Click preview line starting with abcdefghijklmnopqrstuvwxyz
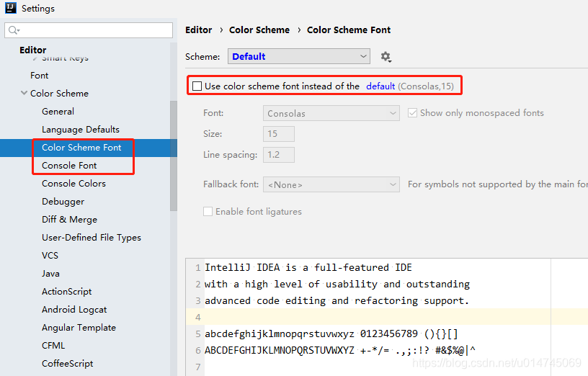 click(x=331, y=334)
